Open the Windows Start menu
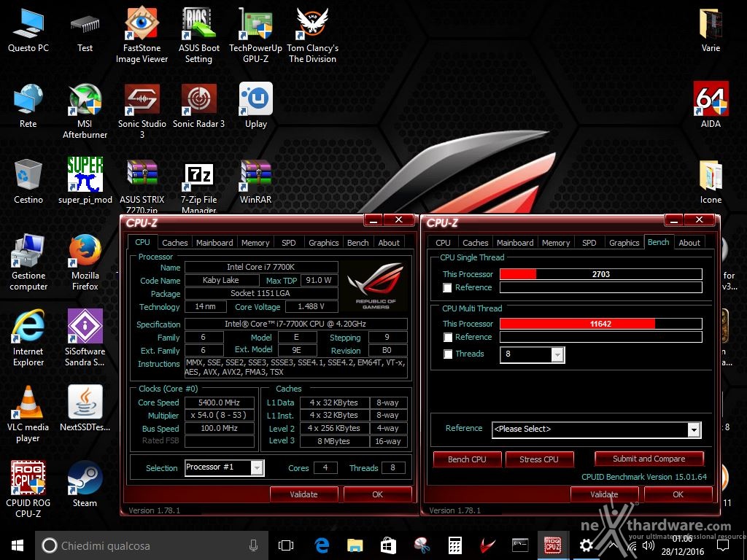 [18, 545]
